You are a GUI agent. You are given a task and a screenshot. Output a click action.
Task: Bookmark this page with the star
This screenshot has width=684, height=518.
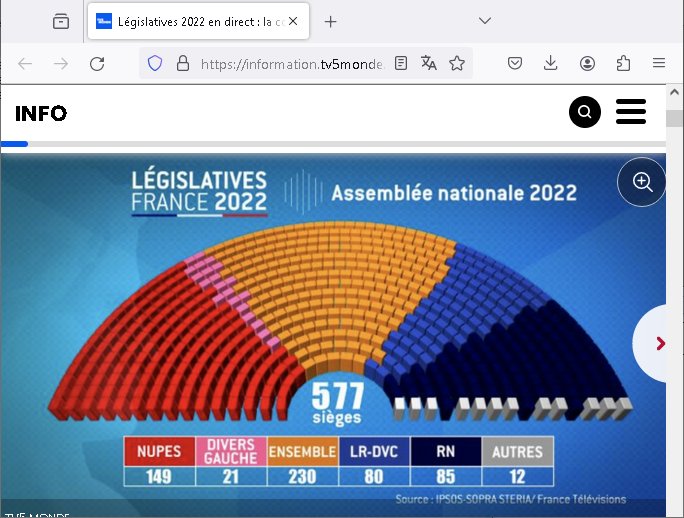point(457,64)
